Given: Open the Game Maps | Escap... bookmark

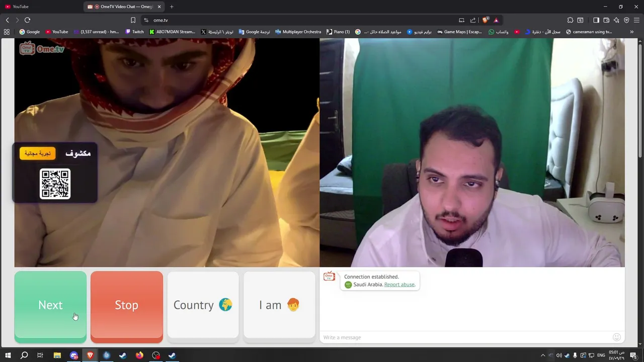Looking at the screenshot, I should (459, 32).
